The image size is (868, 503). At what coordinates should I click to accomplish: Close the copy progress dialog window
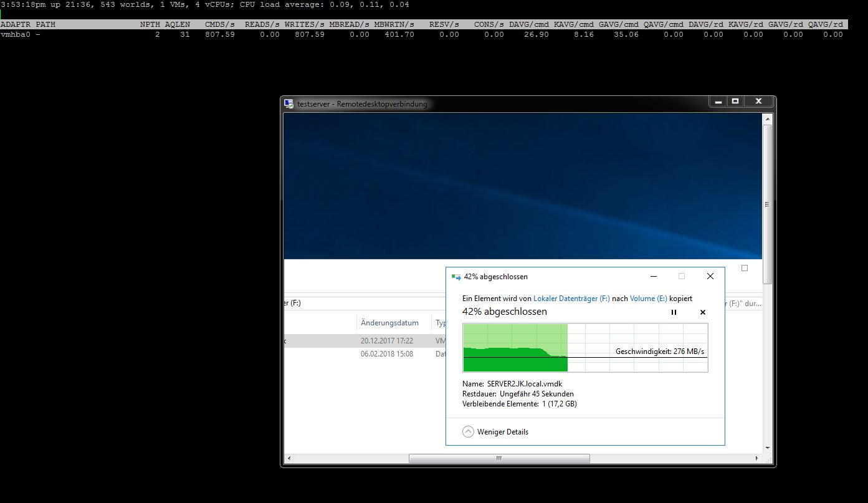[x=710, y=276]
